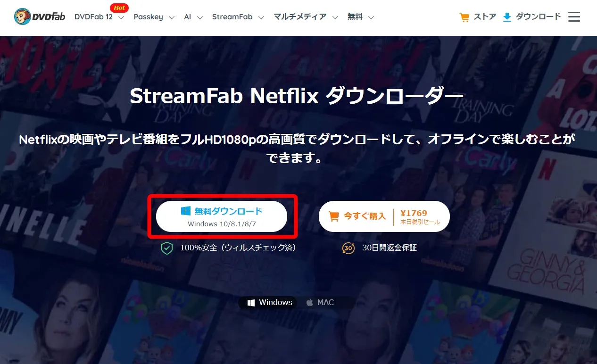The width and height of the screenshot is (597, 364).
Task: Click the 無料ダウンロード button label
Action: tap(228, 211)
